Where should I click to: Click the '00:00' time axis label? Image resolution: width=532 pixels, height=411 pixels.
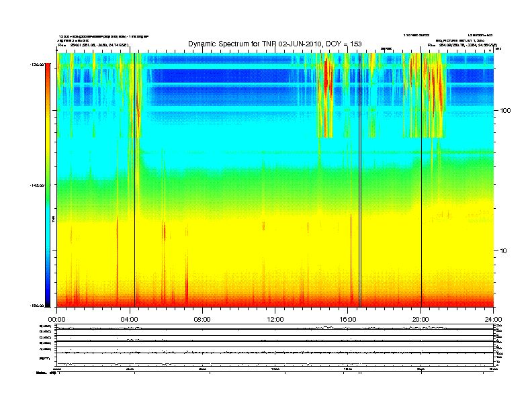[x=56, y=320]
